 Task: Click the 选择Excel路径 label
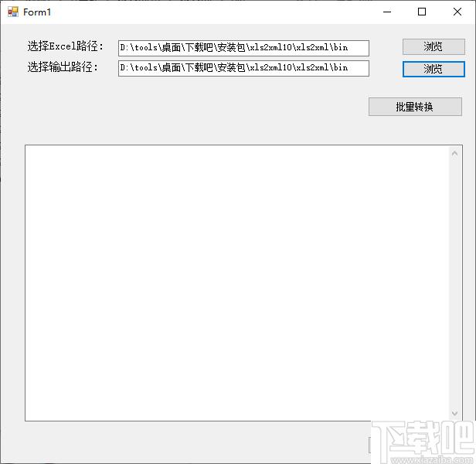[66, 46]
